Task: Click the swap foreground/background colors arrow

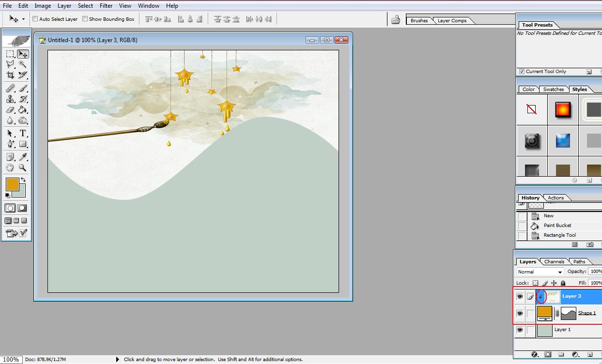Action: coord(23,180)
